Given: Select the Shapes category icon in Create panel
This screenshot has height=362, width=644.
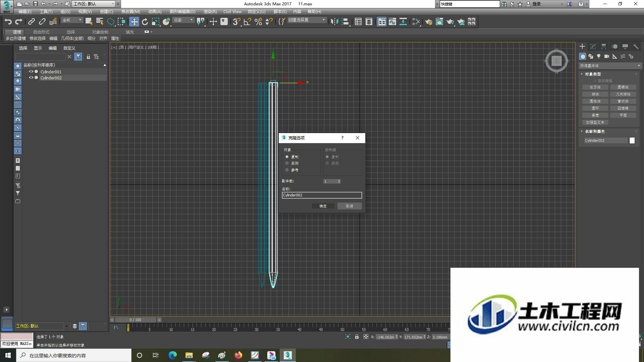Looking at the screenshot, I should click(x=591, y=56).
